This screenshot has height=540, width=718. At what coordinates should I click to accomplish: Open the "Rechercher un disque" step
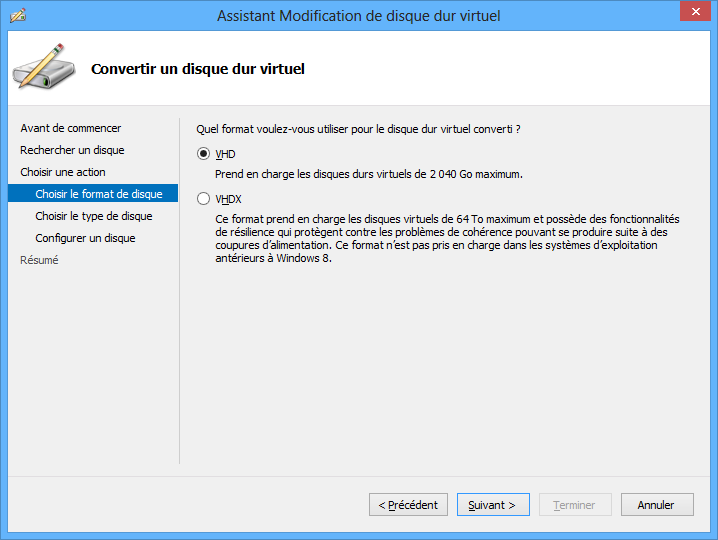tap(72, 150)
